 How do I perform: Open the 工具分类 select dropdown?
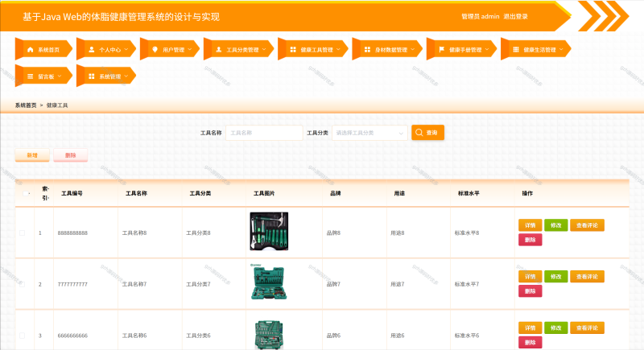click(x=369, y=133)
